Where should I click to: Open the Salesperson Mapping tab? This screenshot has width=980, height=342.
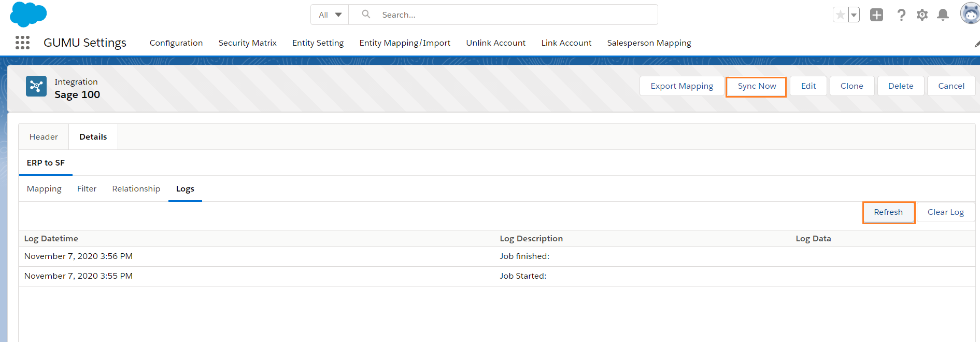pos(649,43)
